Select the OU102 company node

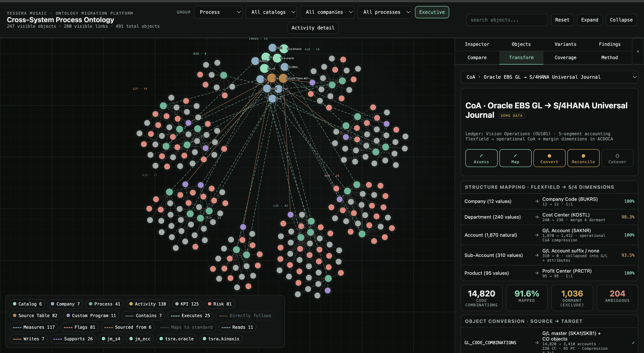[x=255, y=61]
